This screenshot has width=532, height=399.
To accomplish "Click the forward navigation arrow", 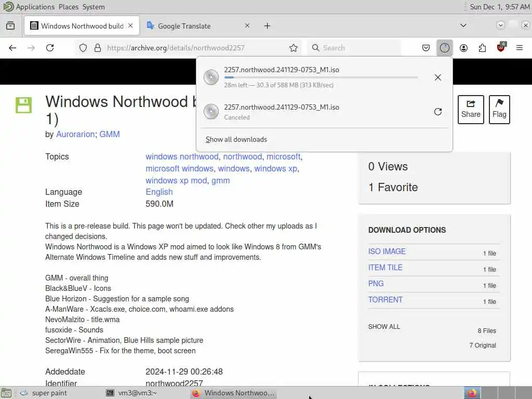I will (x=31, y=48).
